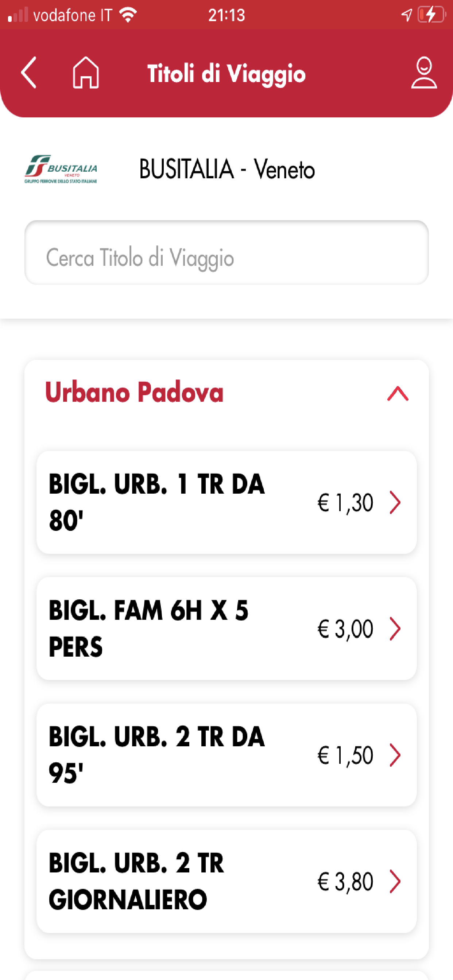
Task: Tap the back arrow icon
Action: click(29, 72)
